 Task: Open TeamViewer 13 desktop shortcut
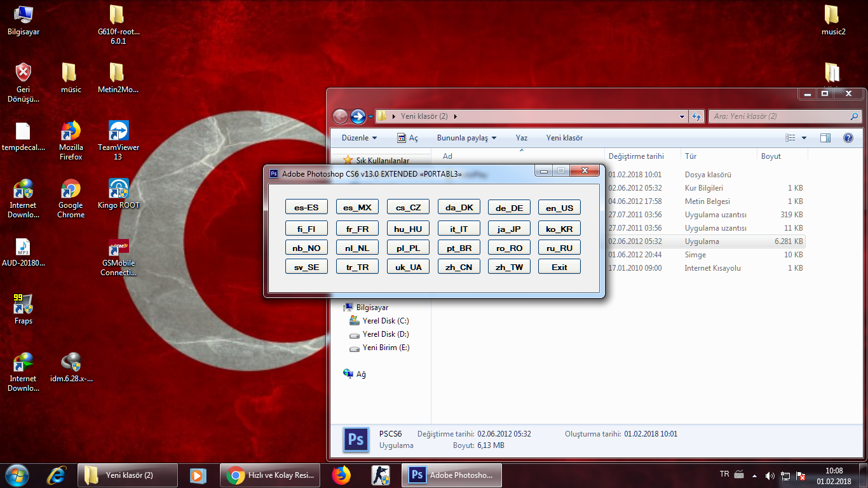(118, 140)
